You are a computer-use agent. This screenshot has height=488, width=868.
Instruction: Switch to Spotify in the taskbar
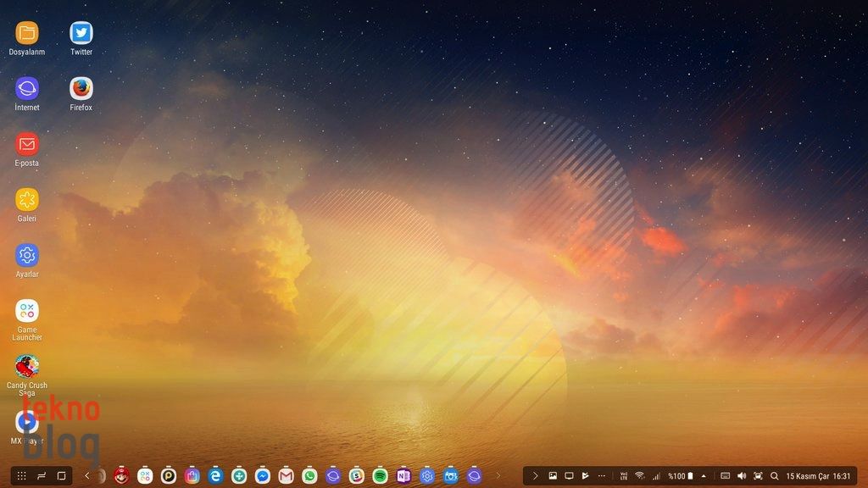(380, 476)
